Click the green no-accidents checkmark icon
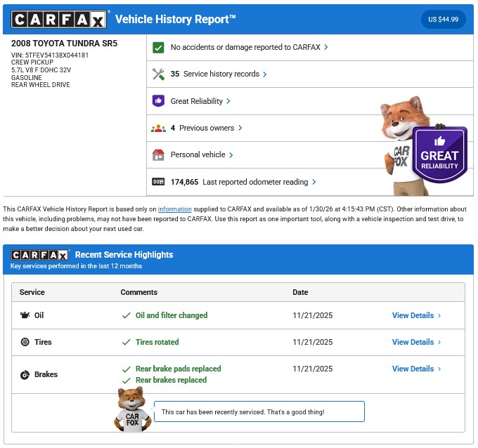Screen dimensions: 478x448 pos(158,47)
